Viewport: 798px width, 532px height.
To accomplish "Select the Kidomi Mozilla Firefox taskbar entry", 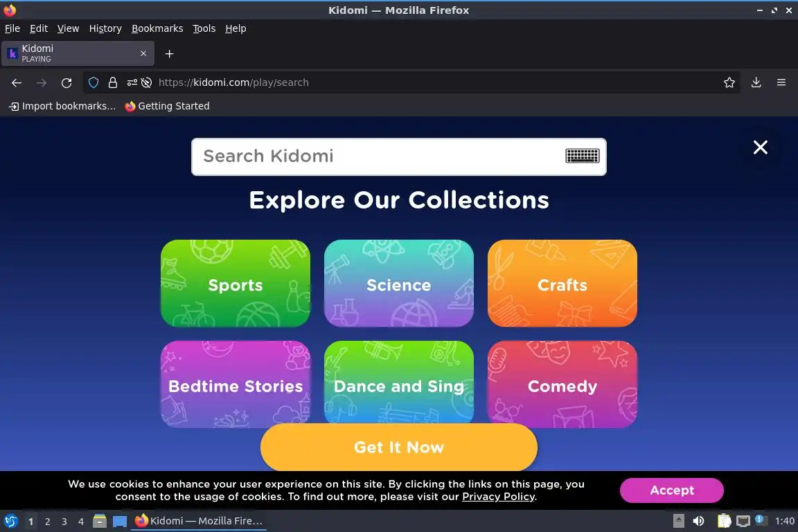I will pyautogui.click(x=199, y=521).
